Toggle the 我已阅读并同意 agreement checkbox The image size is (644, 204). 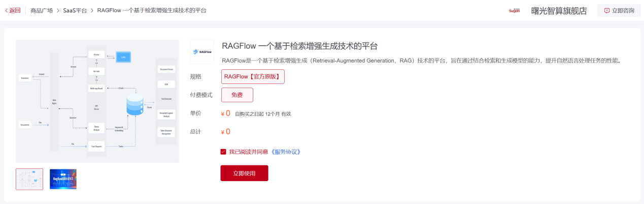(223, 152)
